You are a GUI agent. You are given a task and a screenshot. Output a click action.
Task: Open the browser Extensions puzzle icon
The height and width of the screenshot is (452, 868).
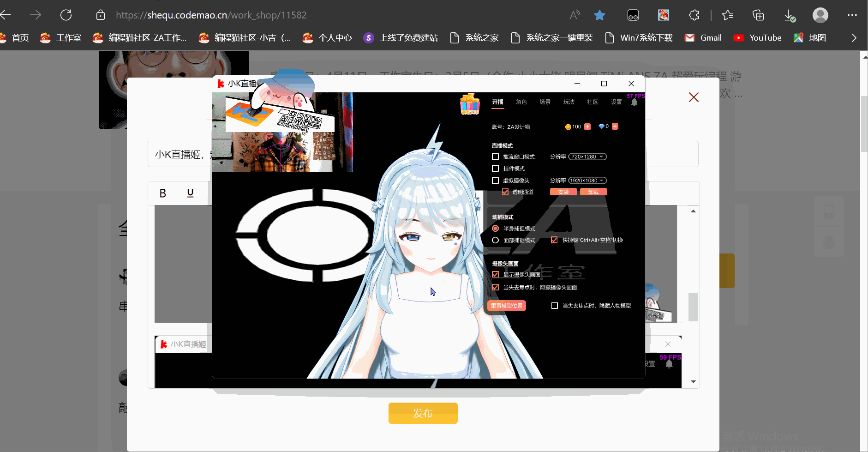(694, 15)
